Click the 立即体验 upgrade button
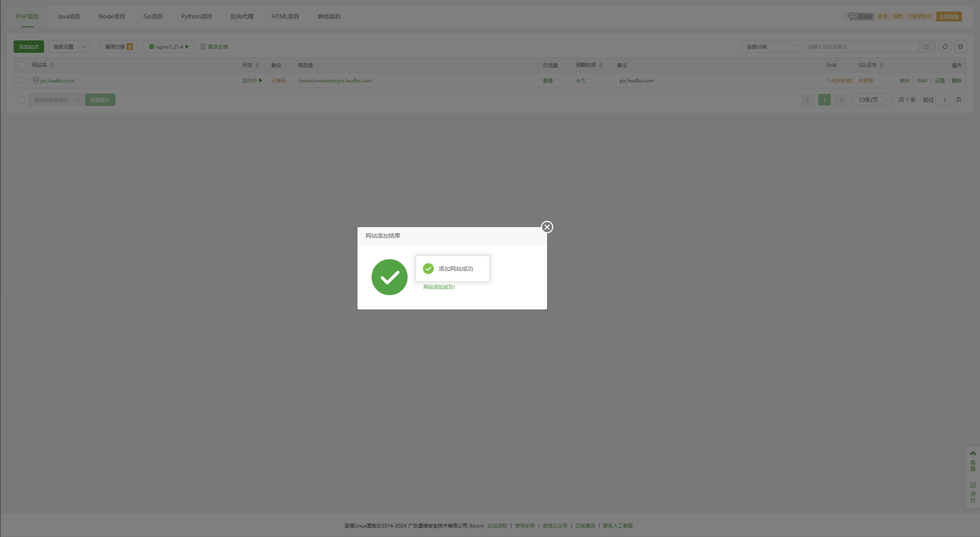This screenshot has width=980, height=537. click(x=949, y=16)
